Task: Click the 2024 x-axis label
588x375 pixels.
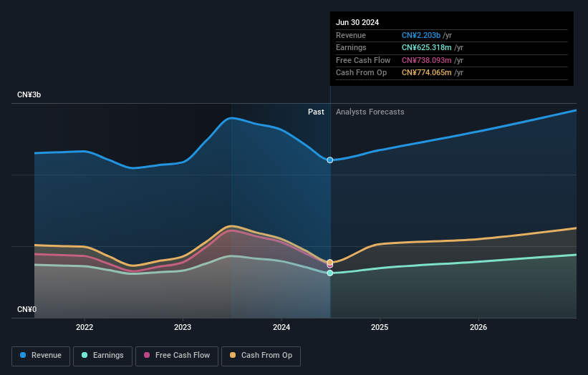Action: point(281,327)
